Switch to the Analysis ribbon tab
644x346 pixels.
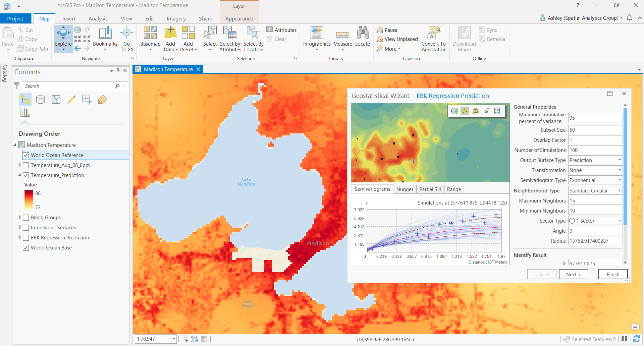[98, 19]
